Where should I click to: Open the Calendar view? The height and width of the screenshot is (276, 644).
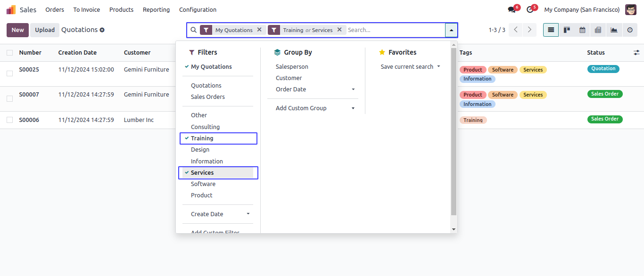click(582, 30)
